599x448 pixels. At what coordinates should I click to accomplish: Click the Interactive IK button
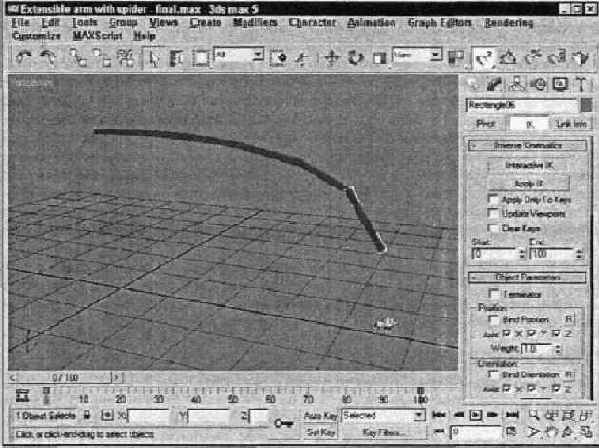529,165
